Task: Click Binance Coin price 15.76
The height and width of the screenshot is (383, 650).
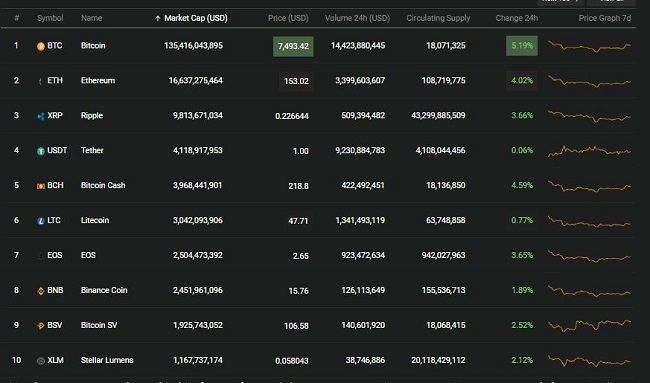Action: coord(298,291)
